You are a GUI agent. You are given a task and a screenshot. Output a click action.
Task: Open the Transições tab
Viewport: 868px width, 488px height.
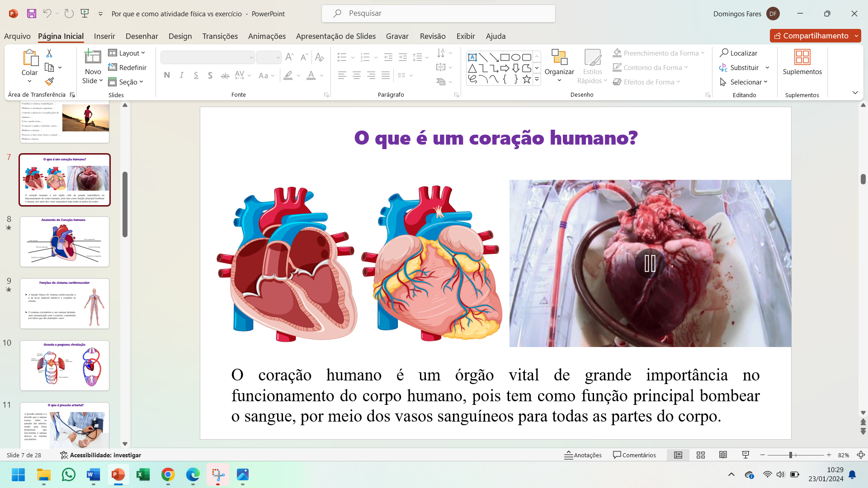click(x=220, y=36)
